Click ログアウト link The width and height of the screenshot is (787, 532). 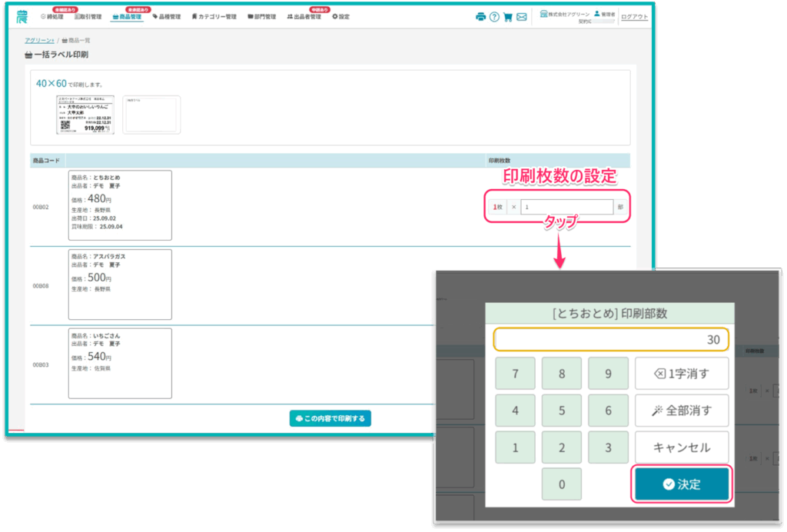(634, 17)
